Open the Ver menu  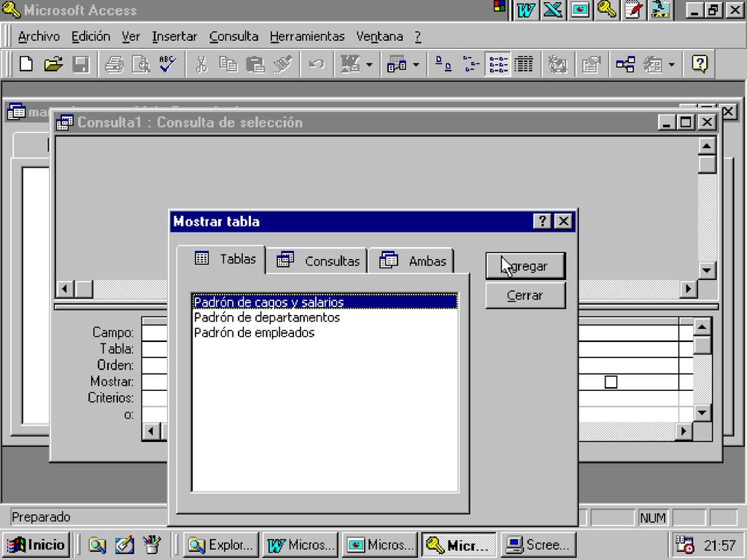click(131, 36)
